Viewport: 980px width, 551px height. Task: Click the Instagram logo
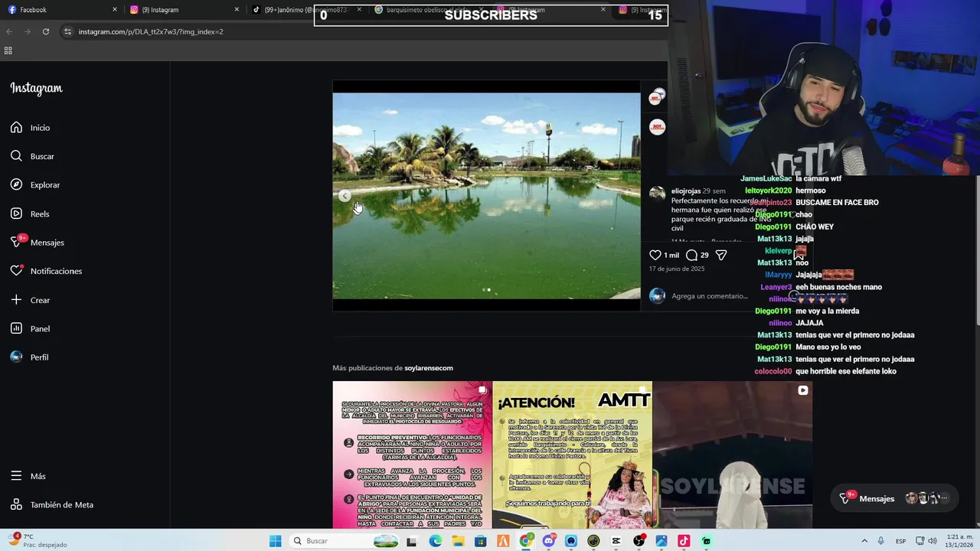point(36,89)
